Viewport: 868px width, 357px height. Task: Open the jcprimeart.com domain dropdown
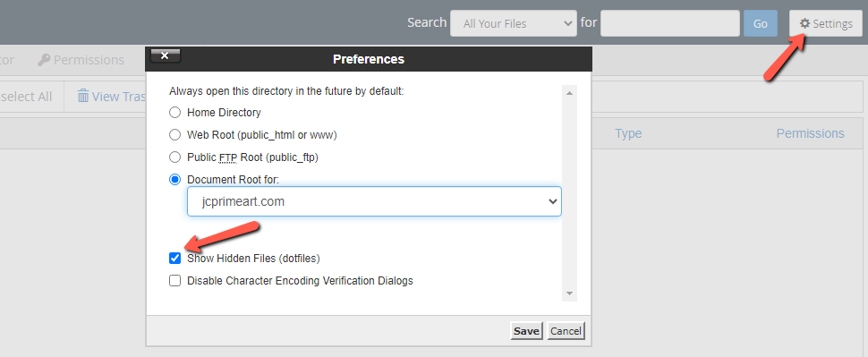374,201
